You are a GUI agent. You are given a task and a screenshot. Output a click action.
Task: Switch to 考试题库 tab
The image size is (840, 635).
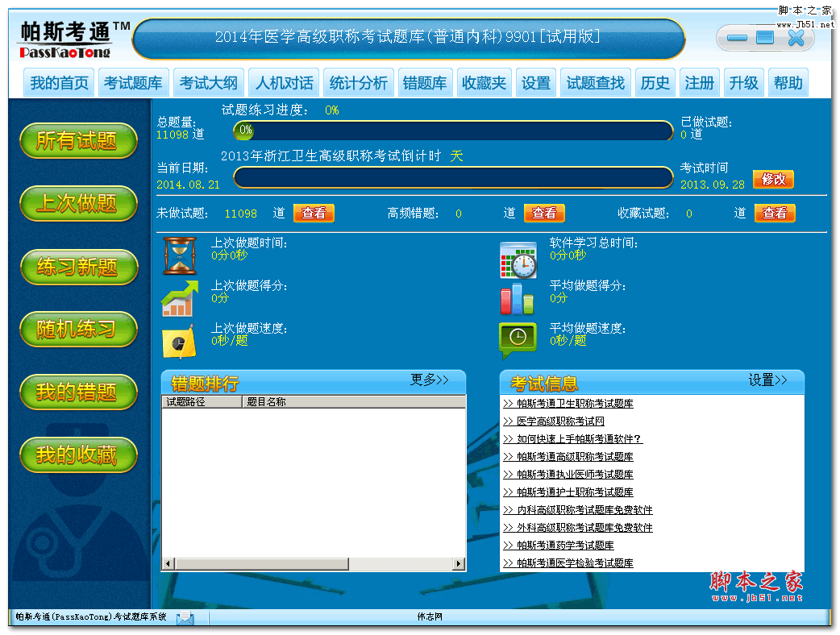click(x=133, y=83)
